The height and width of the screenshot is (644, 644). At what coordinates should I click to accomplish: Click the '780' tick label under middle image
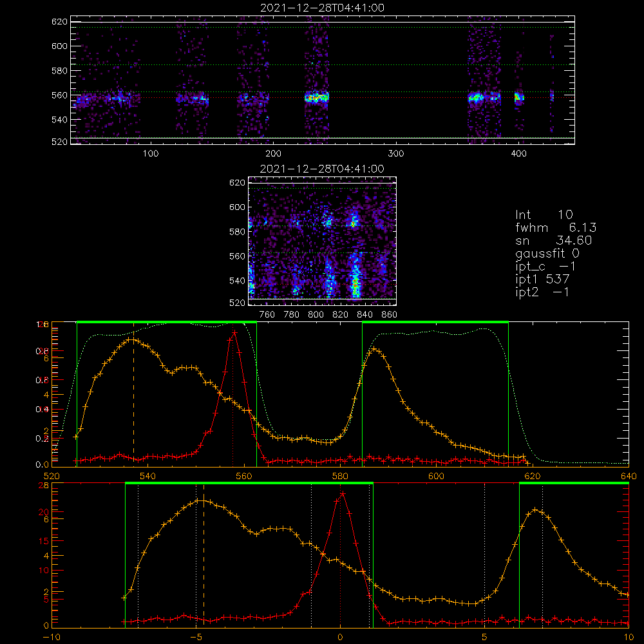point(292,315)
